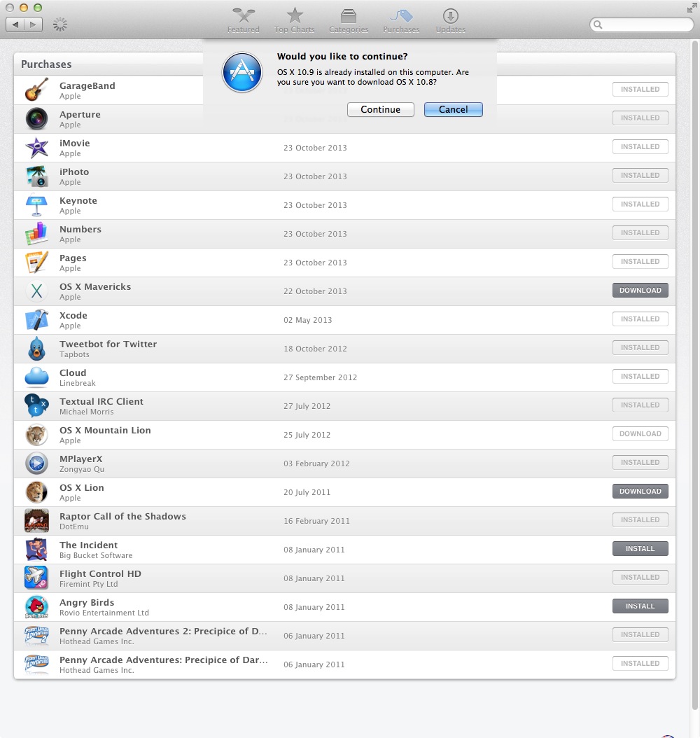Focus the App Store search field
The height and width of the screenshot is (738, 700).
click(x=642, y=25)
